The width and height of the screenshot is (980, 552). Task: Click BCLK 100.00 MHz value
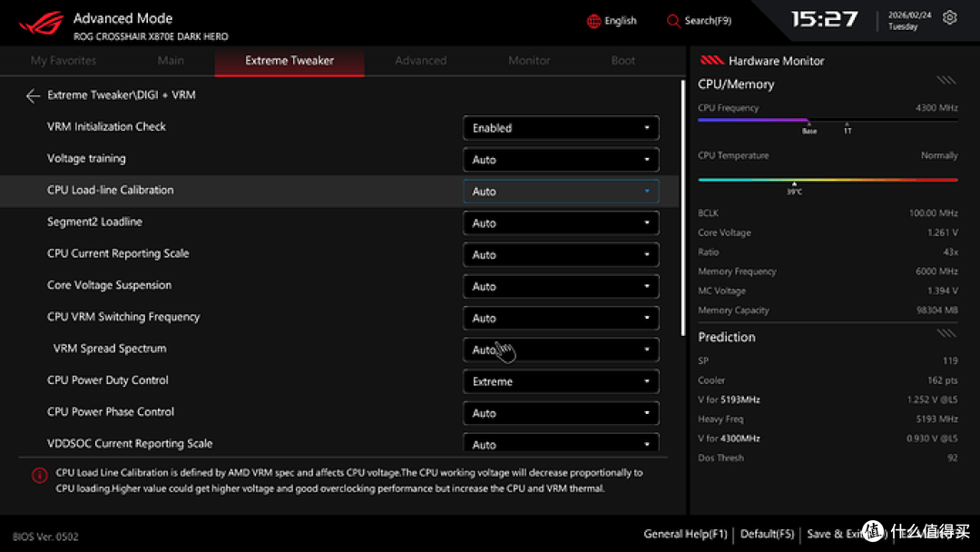(x=933, y=213)
